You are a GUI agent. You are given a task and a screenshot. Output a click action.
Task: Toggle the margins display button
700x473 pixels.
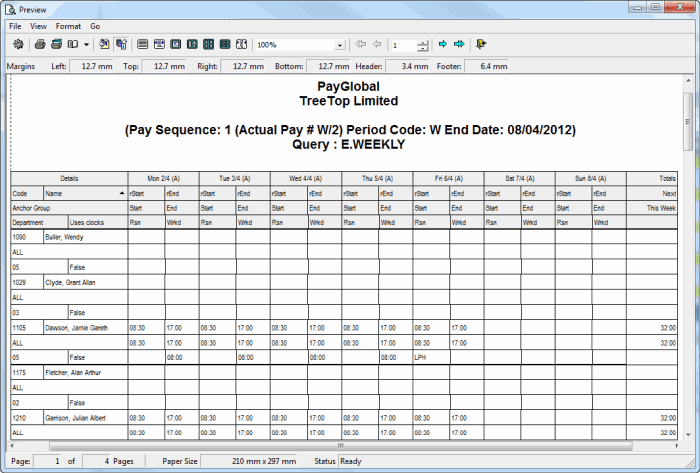coord(121,45)
